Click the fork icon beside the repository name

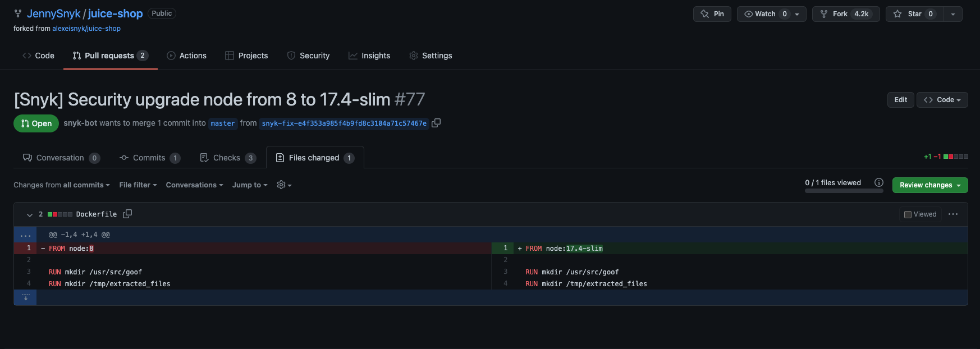click(x=18, y=13)
